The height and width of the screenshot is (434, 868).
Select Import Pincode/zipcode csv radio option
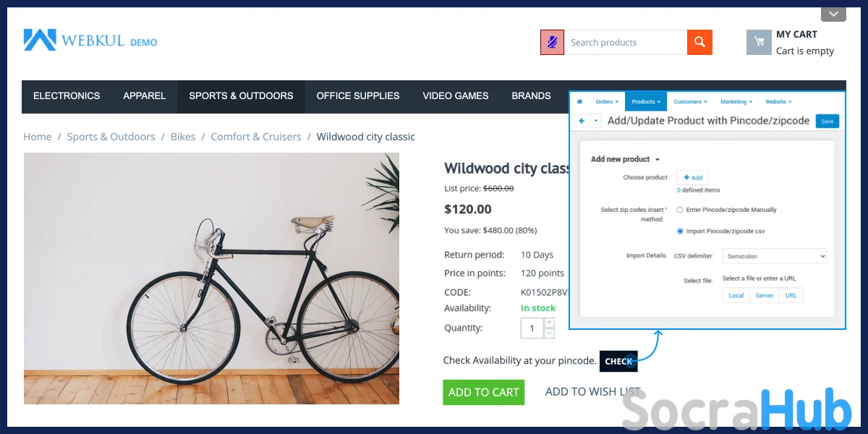(x=680, y=231)
